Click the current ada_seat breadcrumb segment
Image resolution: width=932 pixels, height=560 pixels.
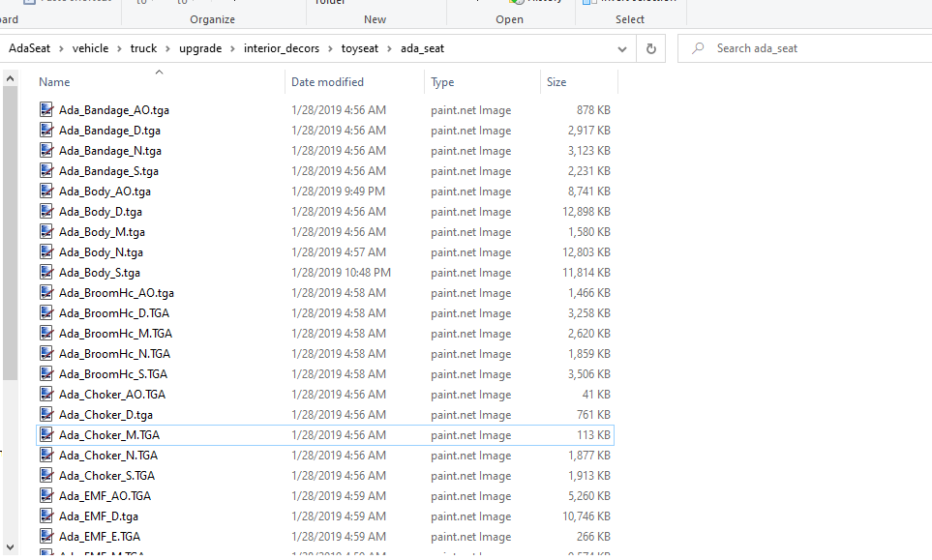coord(422,48)
